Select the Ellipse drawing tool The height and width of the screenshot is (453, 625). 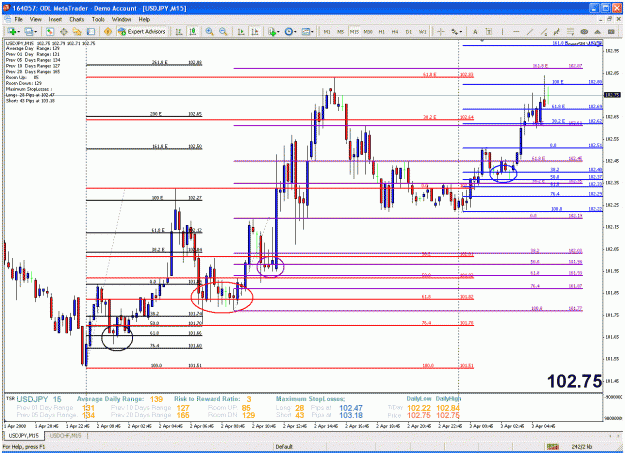click(x=584, y=32)
